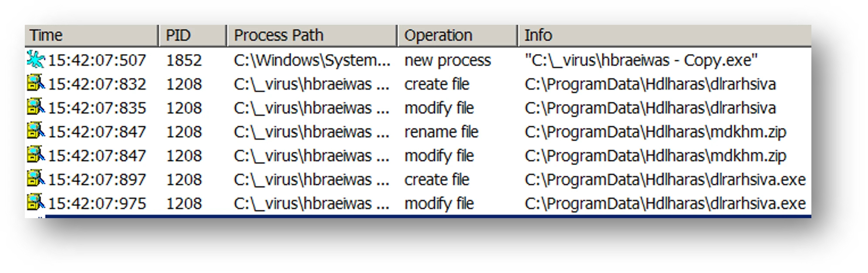The width and height of the screenshot is (868, 273).
Task: Click the file icon at 15:42:07:835
Action: tap(36, 107)
